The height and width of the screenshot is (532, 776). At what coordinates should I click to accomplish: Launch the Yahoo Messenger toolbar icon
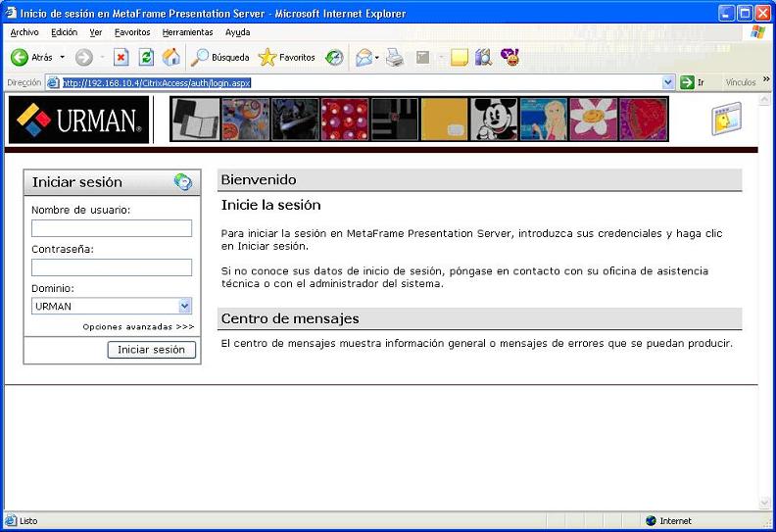(x=509, y=58)
